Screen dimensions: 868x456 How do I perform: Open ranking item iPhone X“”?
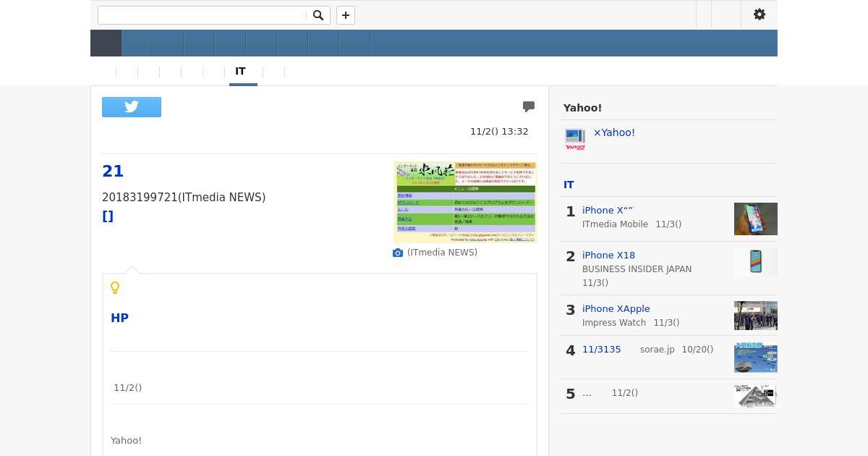(608, 210)
